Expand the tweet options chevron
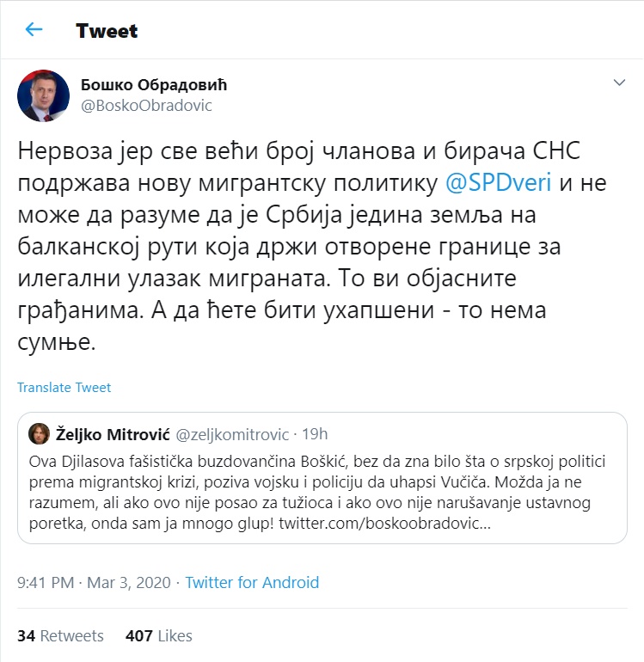 [x=617, y=83]
